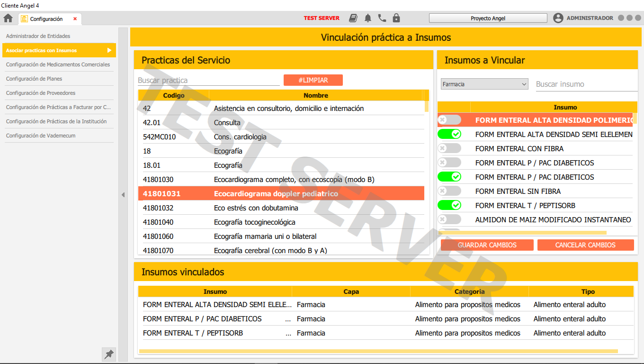Click the Administrador user avatar icon
This screenshot has width=644, height=364.
(x=558, y=18)
